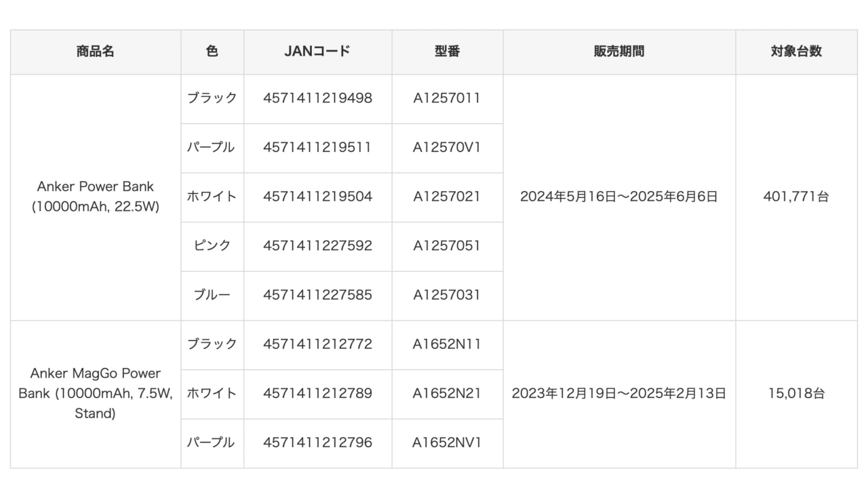The width and height of the screenshot is (868, 488).
Task: Click the 型番 column header
Action: pos(447,52)
